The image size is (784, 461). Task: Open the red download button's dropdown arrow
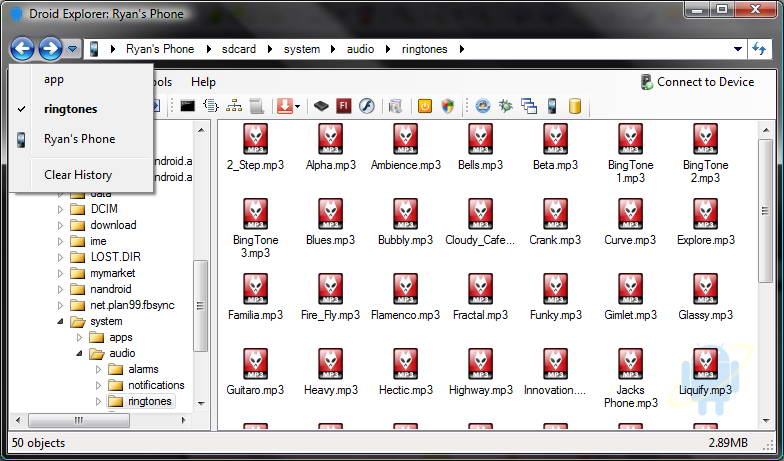[298, 106]
